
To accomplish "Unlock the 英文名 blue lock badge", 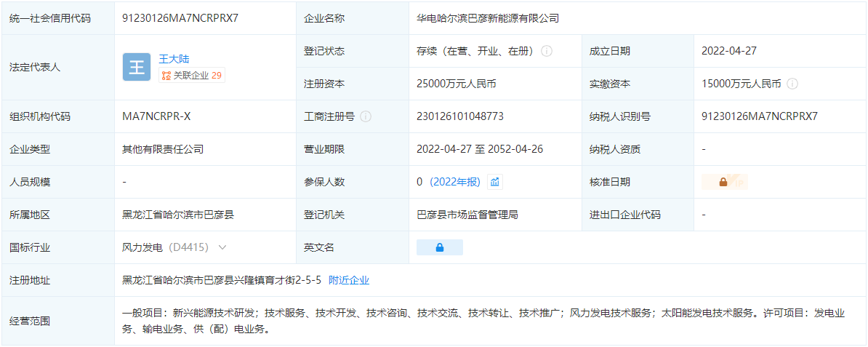I will [x=439, y=247].
